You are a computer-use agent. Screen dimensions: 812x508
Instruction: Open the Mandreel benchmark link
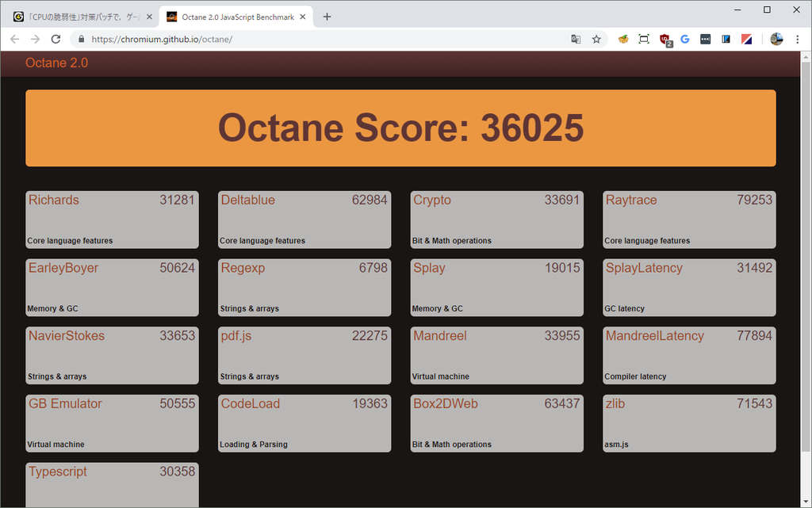(439, 336)
